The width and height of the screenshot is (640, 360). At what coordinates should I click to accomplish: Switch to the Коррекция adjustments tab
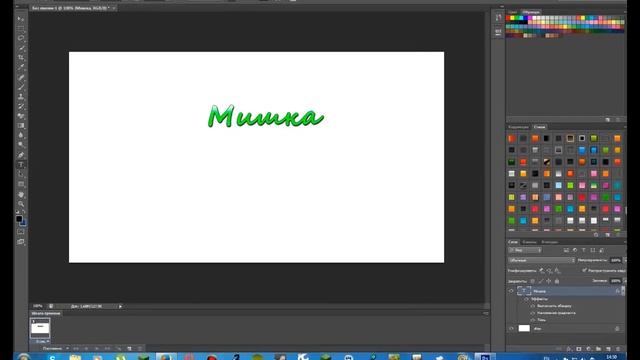pos(518,127)
